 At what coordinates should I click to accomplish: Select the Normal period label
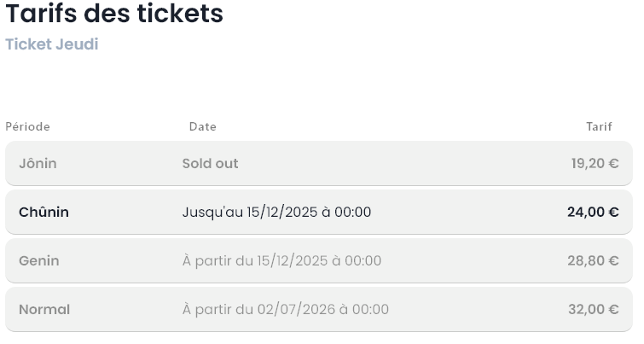pyautogui.click(x=44, y=309)
